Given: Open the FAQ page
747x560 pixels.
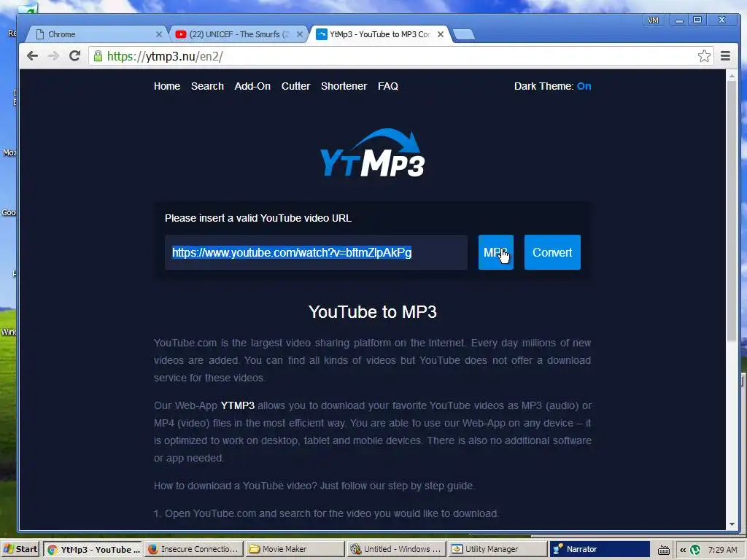Looking at the screenshot, I should click(x=388, y=86).
